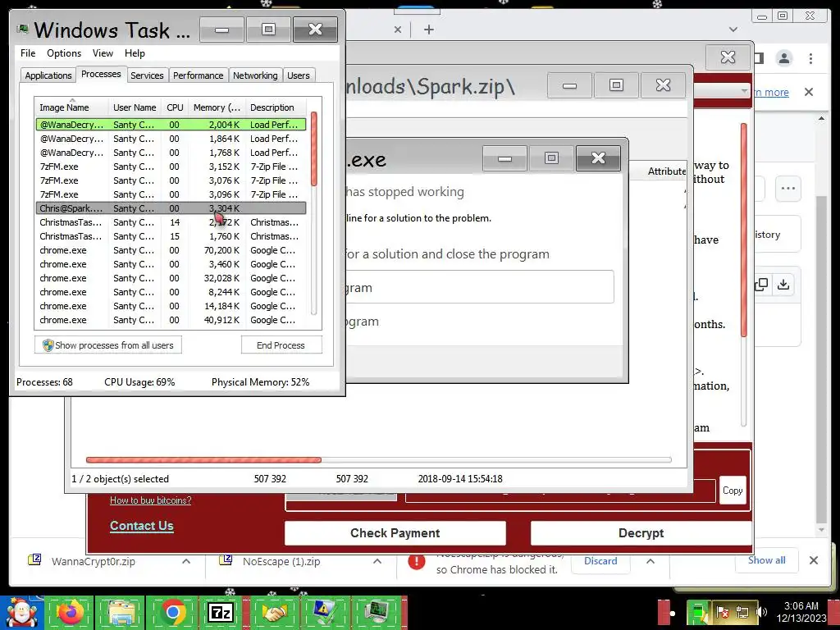Switch to the Networking tab
Screen dimensions: 840x630
click(255, 75)
